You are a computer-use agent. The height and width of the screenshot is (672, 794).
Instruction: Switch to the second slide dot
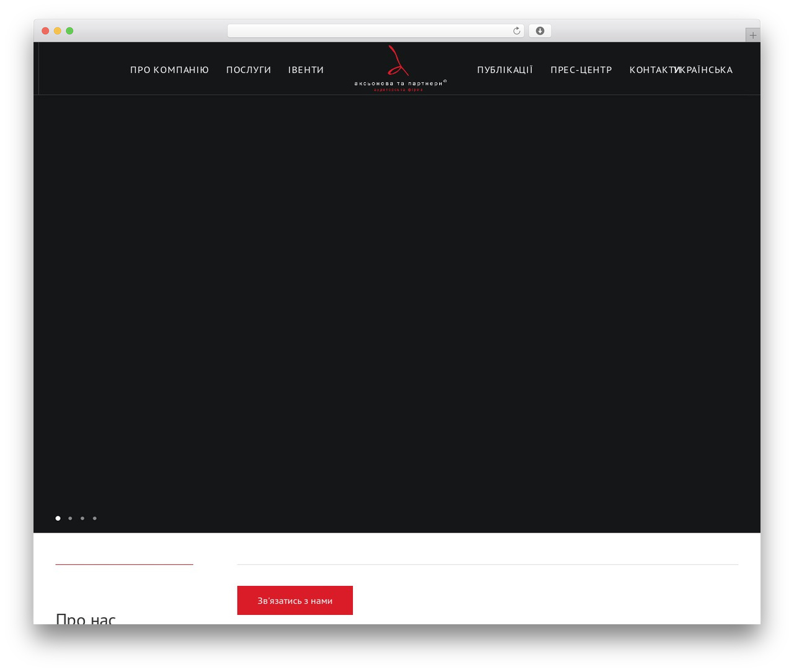pos(70,518)
